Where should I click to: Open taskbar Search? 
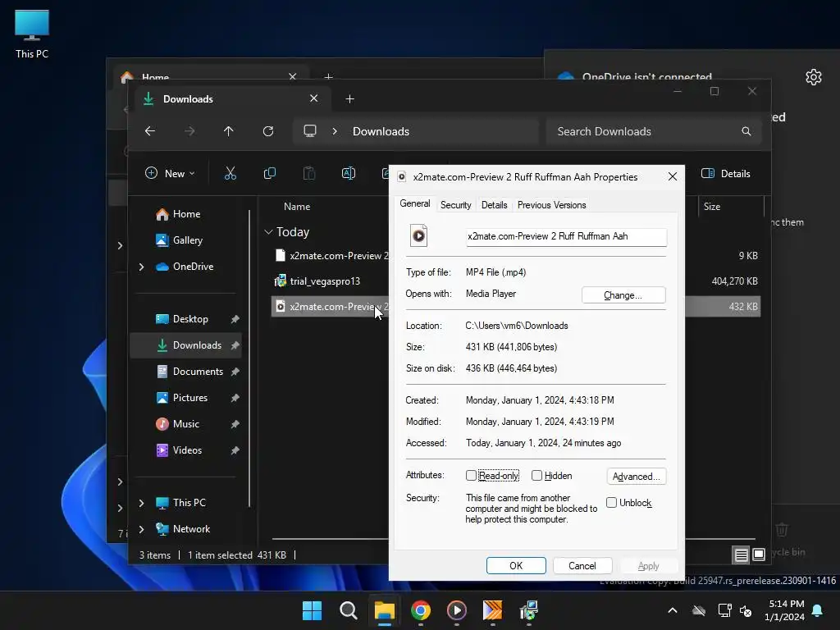click(348, 610)
